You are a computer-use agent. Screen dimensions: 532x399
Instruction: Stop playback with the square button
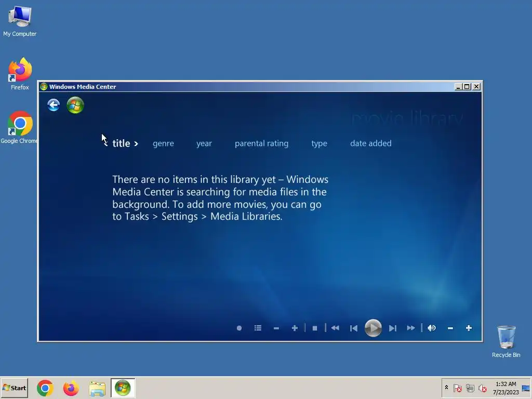[315, 328]
